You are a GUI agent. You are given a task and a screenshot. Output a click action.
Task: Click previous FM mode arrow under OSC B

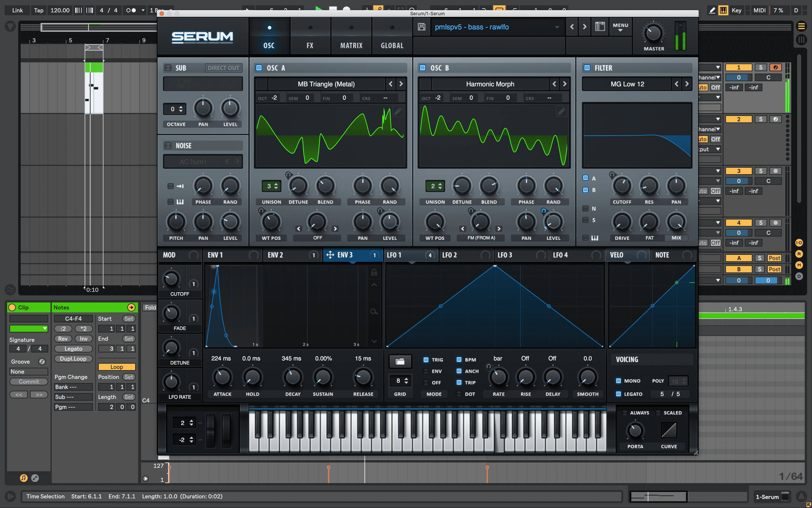pos(463,229)
